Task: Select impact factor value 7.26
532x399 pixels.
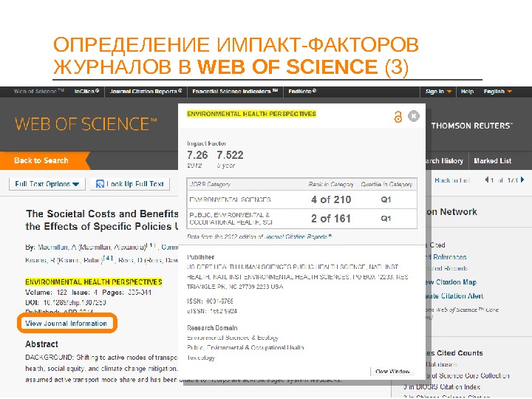Action: point(197,155)
